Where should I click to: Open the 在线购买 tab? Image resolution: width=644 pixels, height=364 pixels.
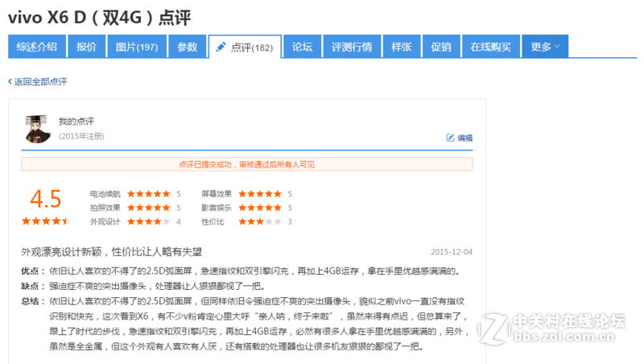491,47
